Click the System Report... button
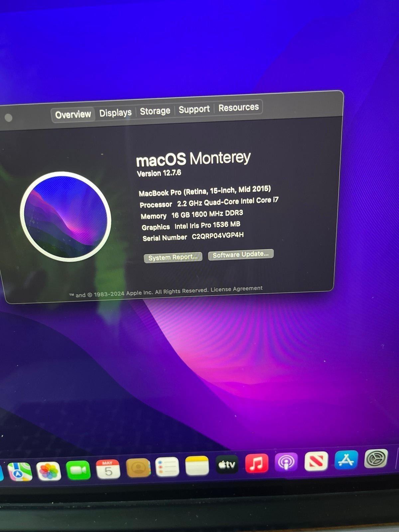Screen dimensions: 399x532 pyautogui.click(x=173, y=257)
